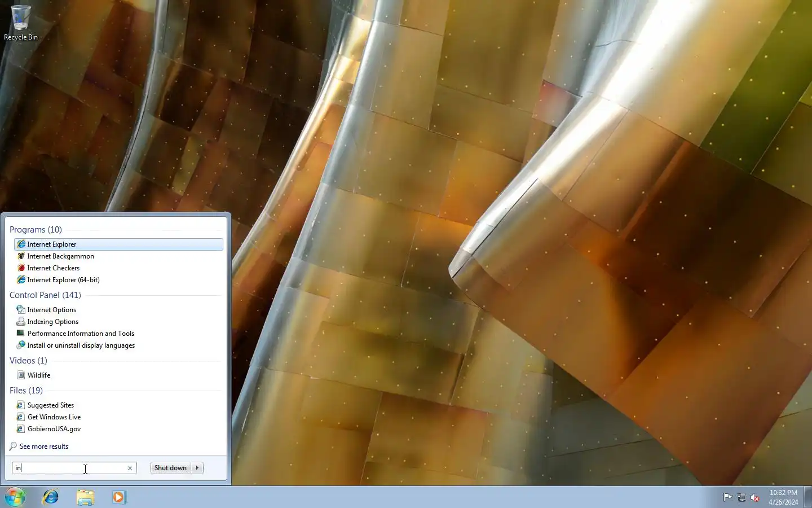Viewport: 812px width, 508px height.
Task: Click See more results link
Action: coord(44,446)
